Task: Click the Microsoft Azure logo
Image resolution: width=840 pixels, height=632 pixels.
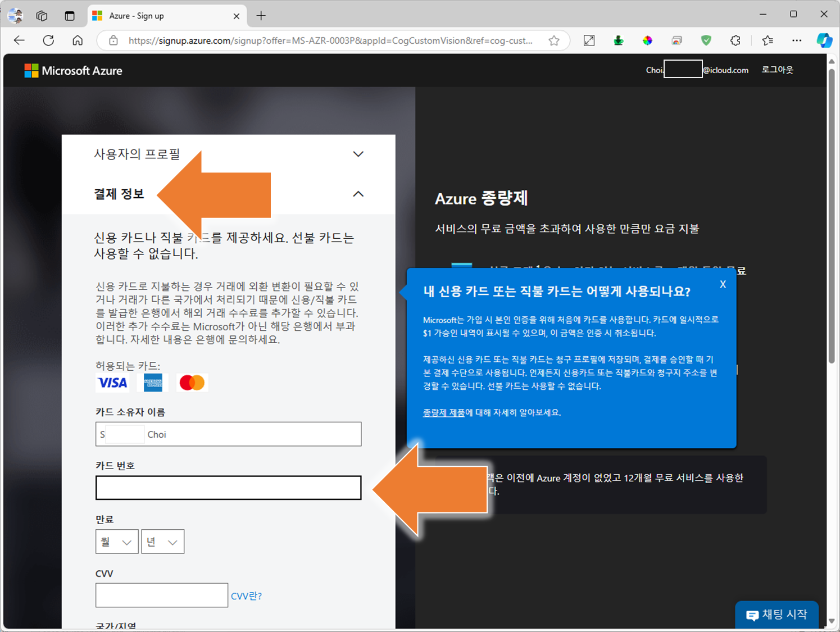Action: pos(74,71)
